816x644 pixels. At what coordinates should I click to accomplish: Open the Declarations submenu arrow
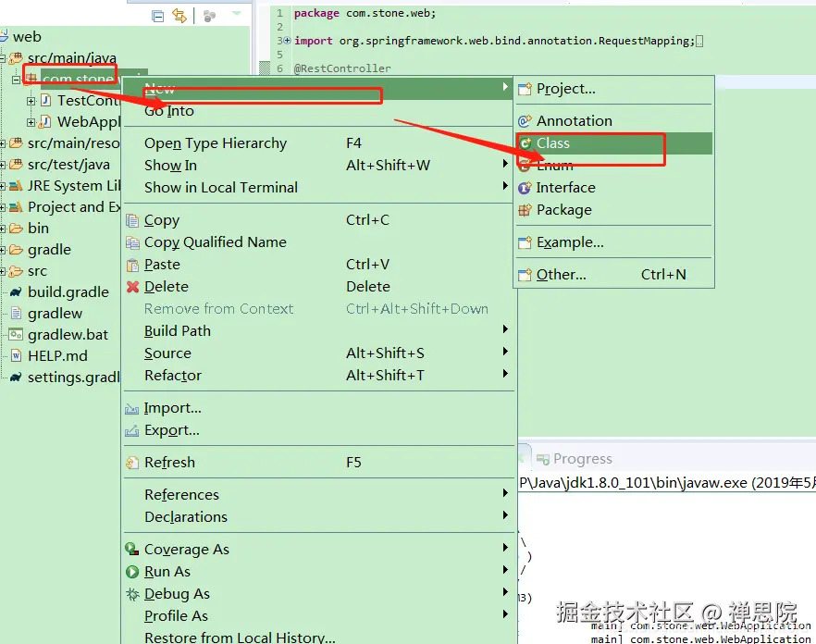coord(505,515)
